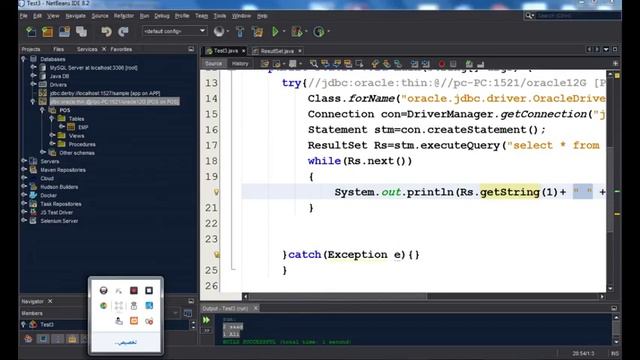Select the Maven Repositories node
Viewport: 640px width, 360px height.
(63, 169)
